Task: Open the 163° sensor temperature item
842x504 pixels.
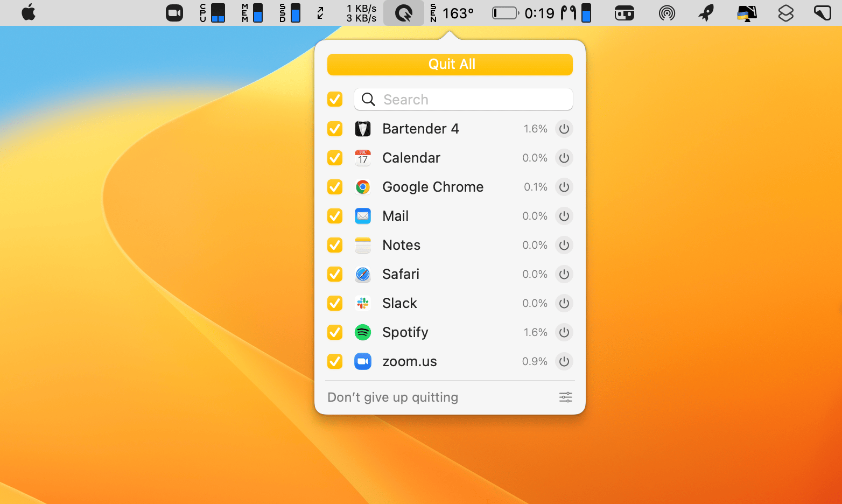Action: point(452,13)
